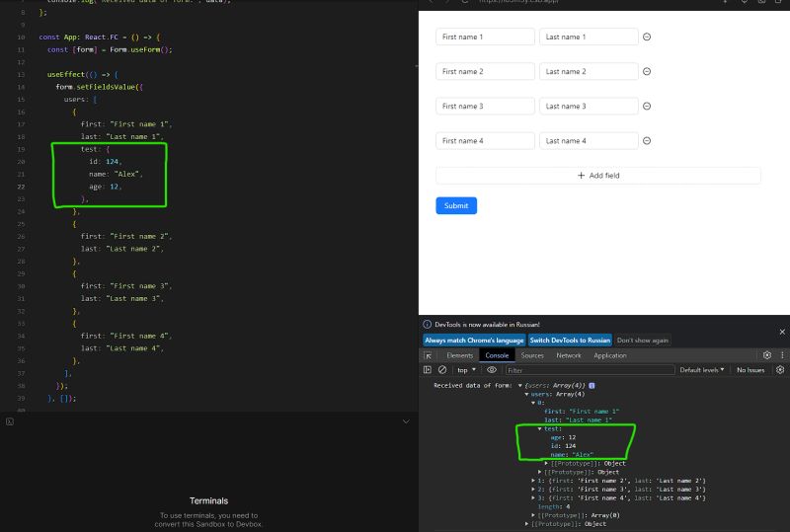The image size is (790, 532).
Task: Click the First name 3 input
Action: 485,107
